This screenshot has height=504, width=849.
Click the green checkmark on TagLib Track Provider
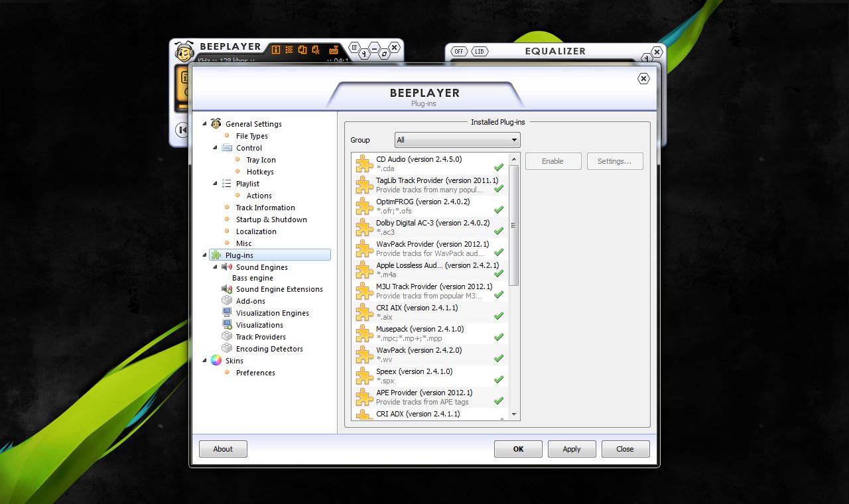499,188
